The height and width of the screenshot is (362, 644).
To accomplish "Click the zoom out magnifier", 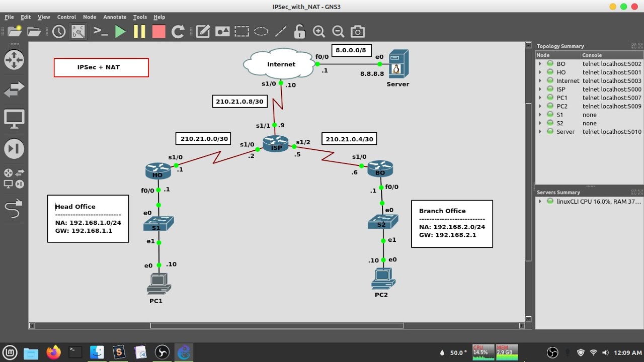I will pos(338,32).
